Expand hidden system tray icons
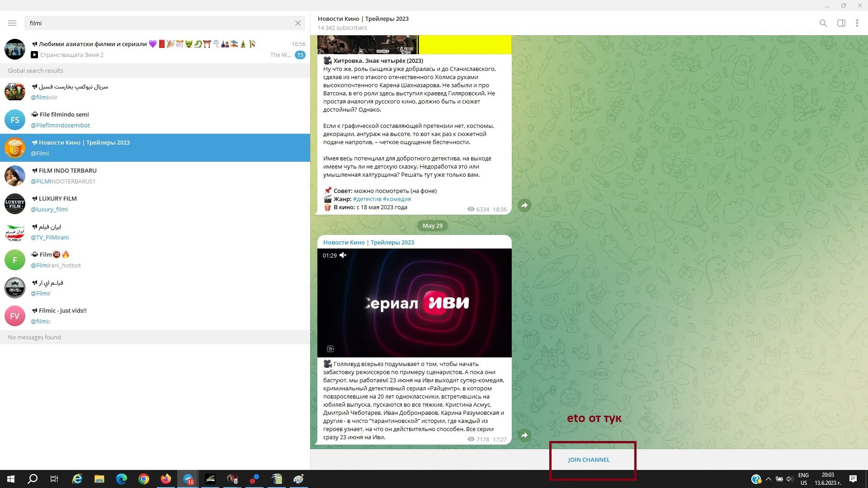 [x=768, y=479]
